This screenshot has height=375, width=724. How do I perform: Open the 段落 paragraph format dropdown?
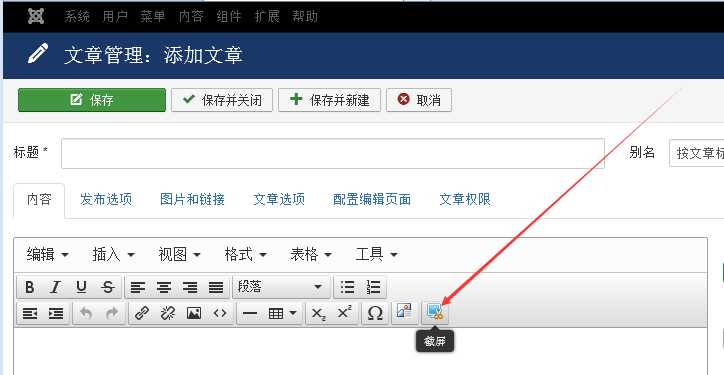[x=281, y=287]
